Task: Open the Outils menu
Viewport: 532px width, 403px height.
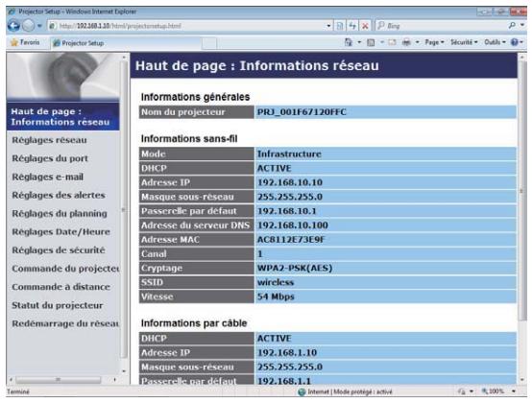Action: (x=495, y=42)
